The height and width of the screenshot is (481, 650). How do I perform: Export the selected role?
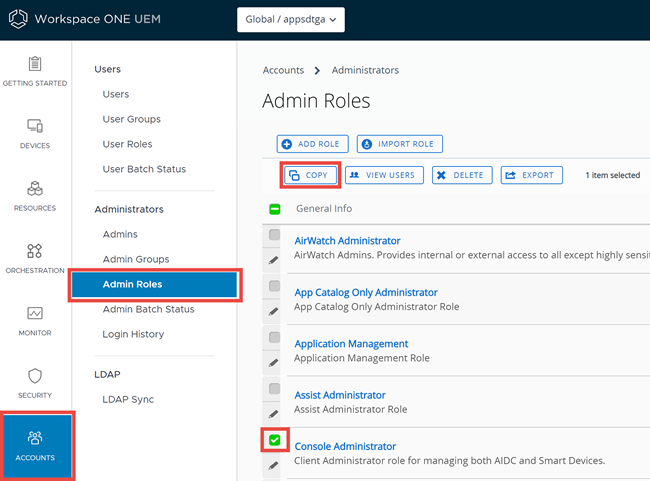(x=531, y=175)
